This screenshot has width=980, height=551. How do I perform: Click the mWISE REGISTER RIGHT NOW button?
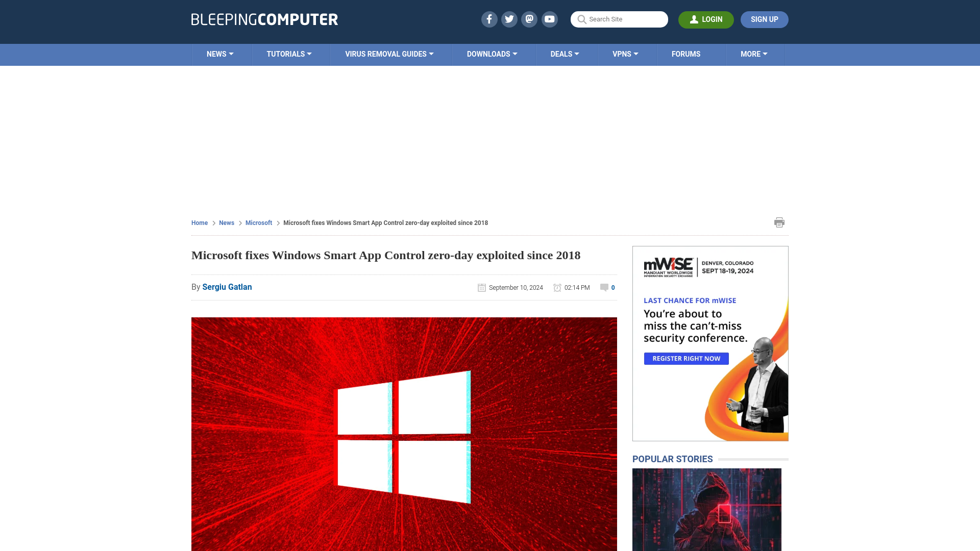(x=686, y=359)
